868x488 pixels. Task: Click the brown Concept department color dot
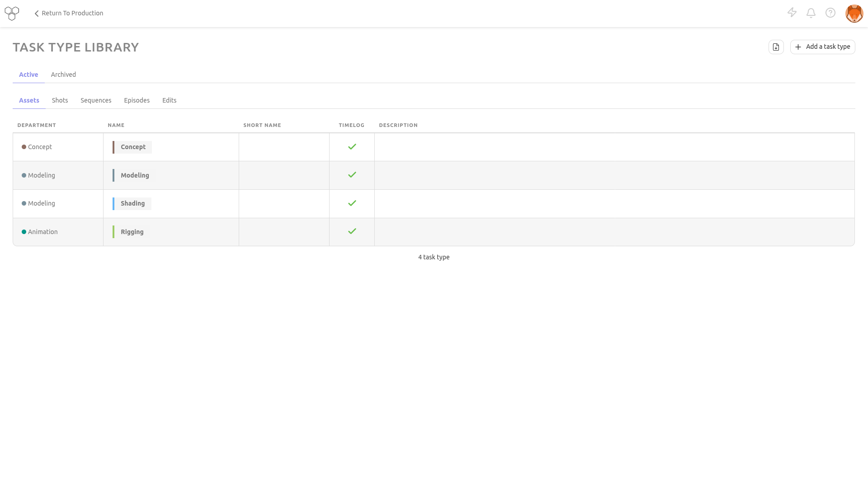(x=24, y=147)
